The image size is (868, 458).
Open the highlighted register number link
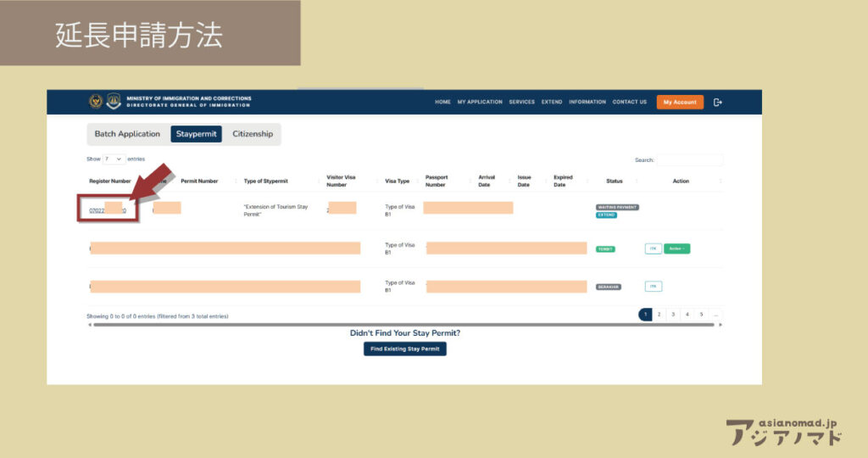click(108, 210)
